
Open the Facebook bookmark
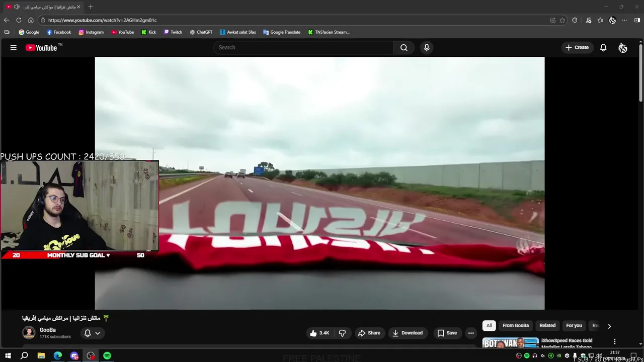(x=59, y=32)
